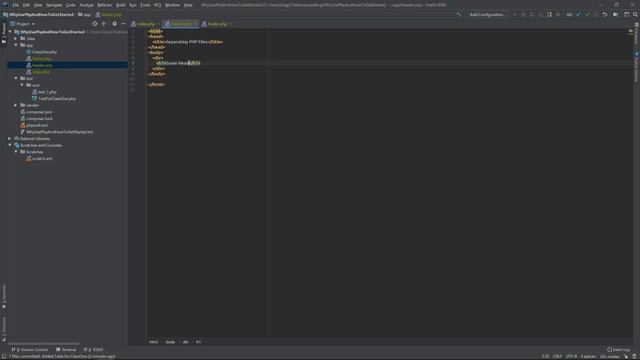The image size is (640, 360).
Task: Click the rightmost icon in status bar
Action: [x=634, y=356]
